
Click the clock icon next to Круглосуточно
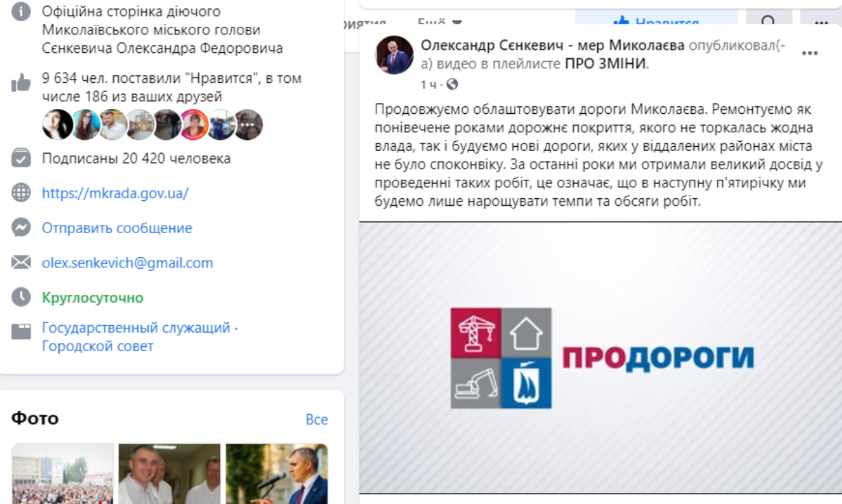tap(21, 297)
